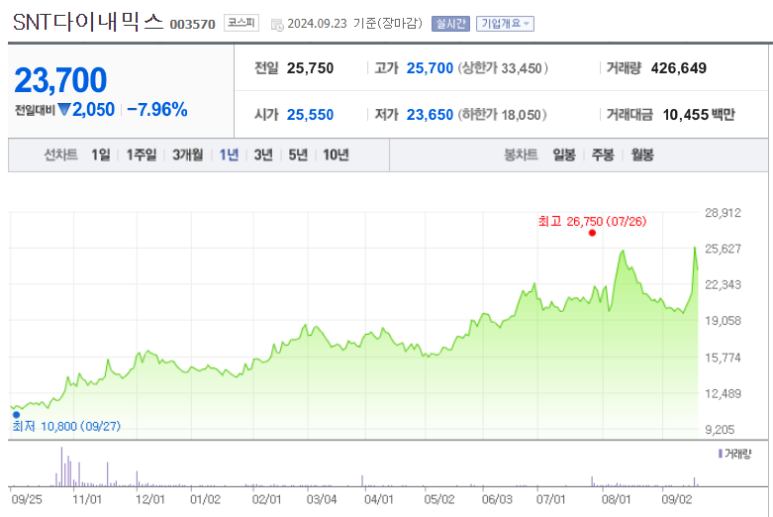
Task: Click the 9,205 y-axis label
Action: 719,429
